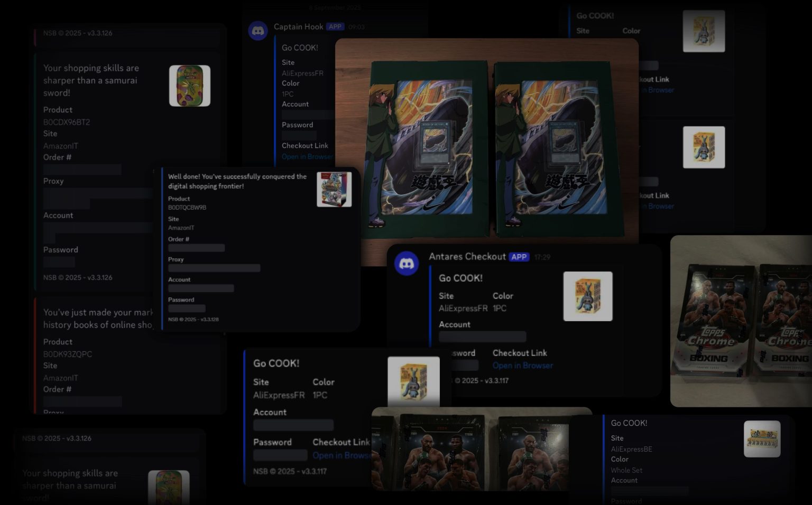Click 'Open in Browser' in Captain Hook message
Screen dimensions: 812x505
click(307, 156)
